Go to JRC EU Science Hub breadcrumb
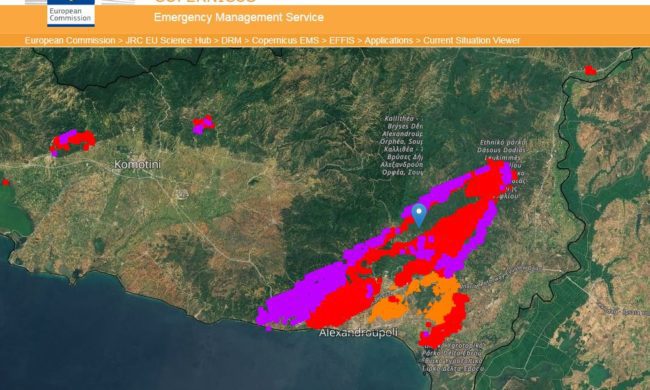650x390 pixels. pyautogui.click(x=168, y=41)
